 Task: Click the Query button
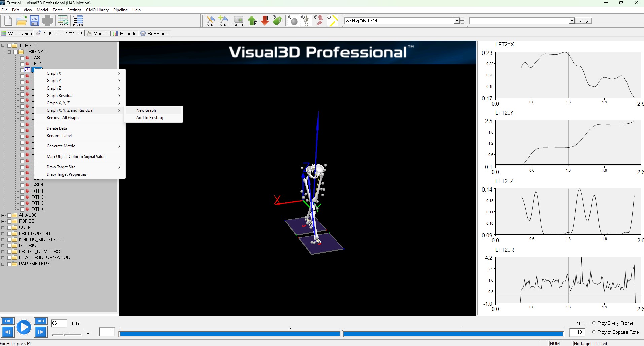click(583, 21)
